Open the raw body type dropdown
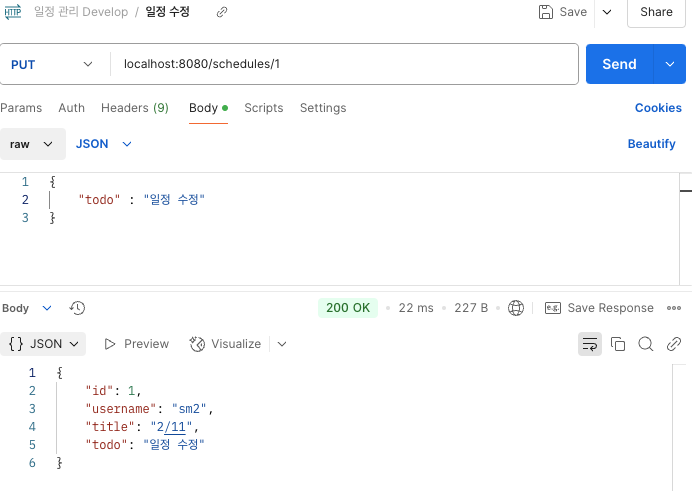The height and width of the screenshot is (491, 692). pyautogui.click(x=32, y=144)
